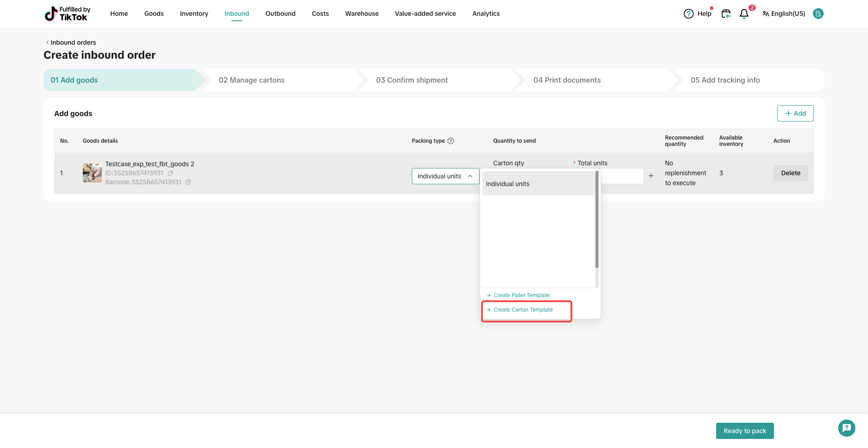This screenshot has width=868, height=448.
Task: Click the Fulfilled by TikTok logo
Action: pos(67,14)
